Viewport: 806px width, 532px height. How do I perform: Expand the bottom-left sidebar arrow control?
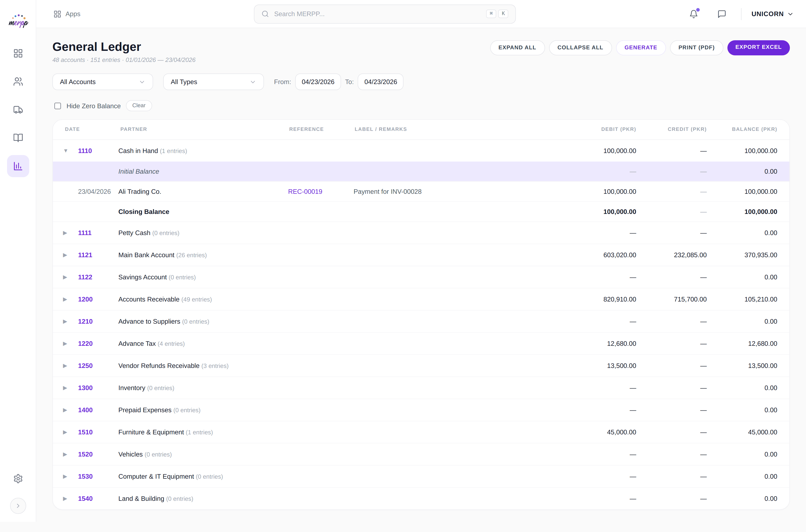(18, 506)
